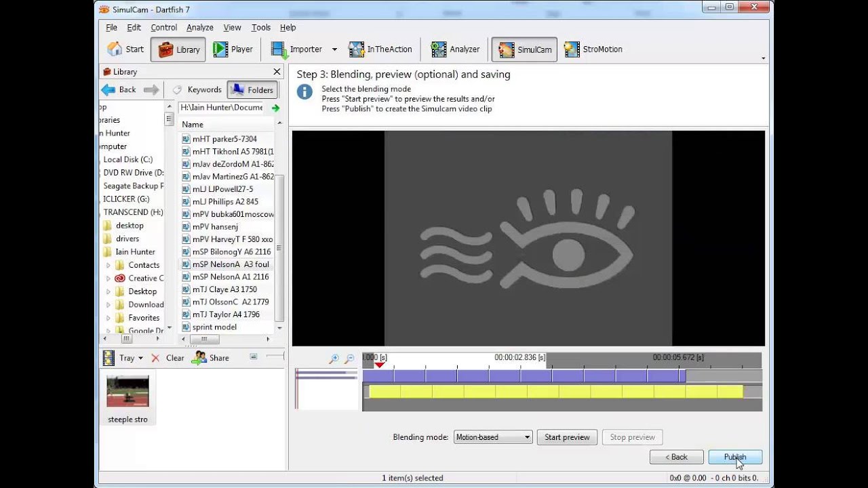The image size is (868, 488).
Task: Open the Tray dropdown menu
Action: coord(140,358)
